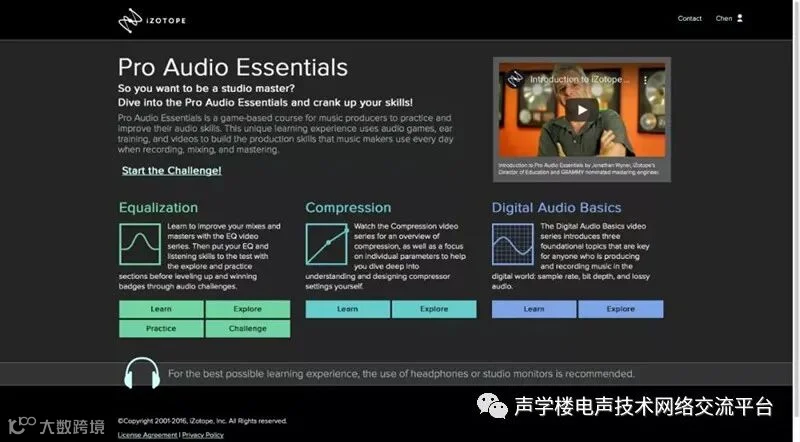The image size is (800, 442).
Task: Open the Equalization Learn section
Action: pos(161,309)
